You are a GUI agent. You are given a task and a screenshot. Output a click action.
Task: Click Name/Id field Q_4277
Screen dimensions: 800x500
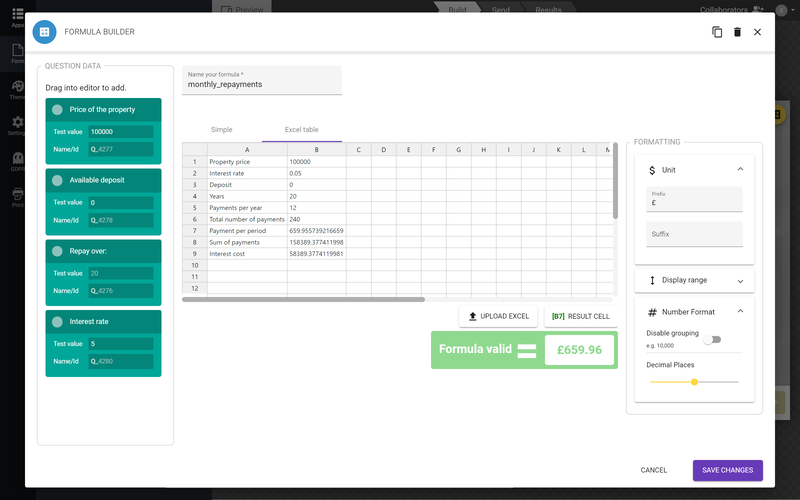coord(121,149)
